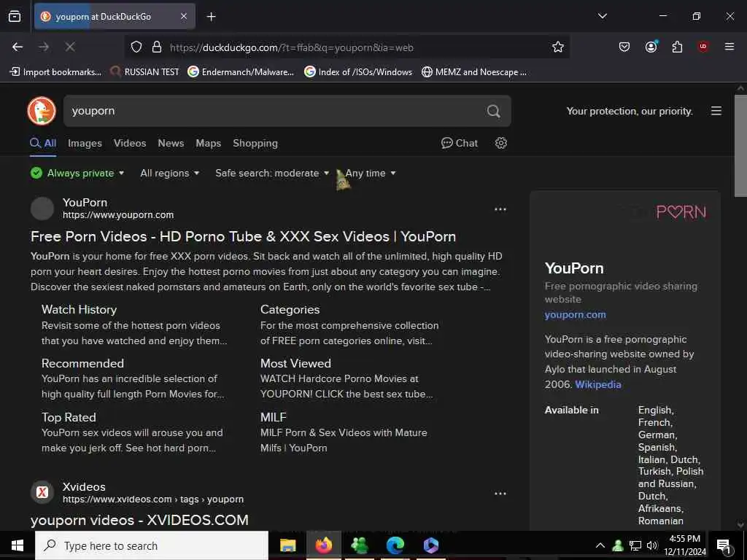Click the Your protection, our priority text

coord(630,112)
